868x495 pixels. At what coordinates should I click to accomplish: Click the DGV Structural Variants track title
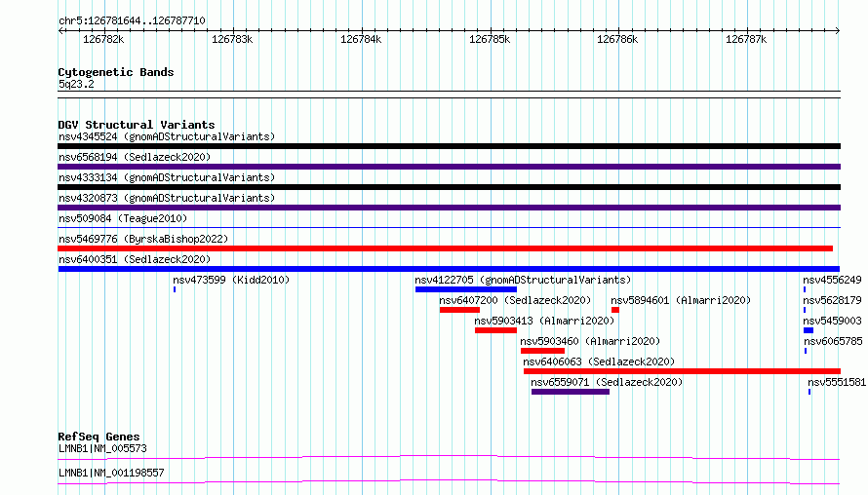137,125
